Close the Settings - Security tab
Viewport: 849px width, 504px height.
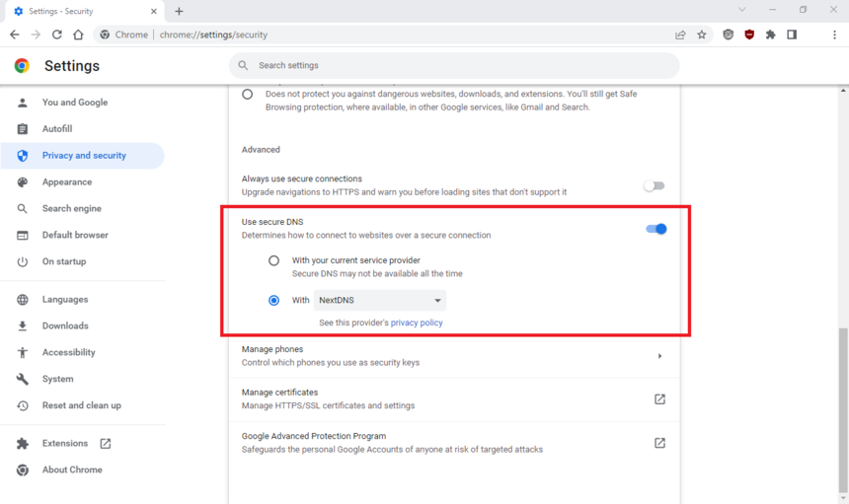point(154,11)
